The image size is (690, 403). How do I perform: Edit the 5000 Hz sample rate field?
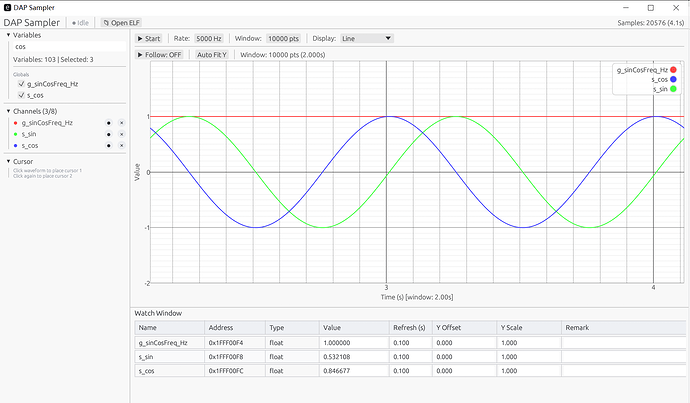[x=209, y=39]
